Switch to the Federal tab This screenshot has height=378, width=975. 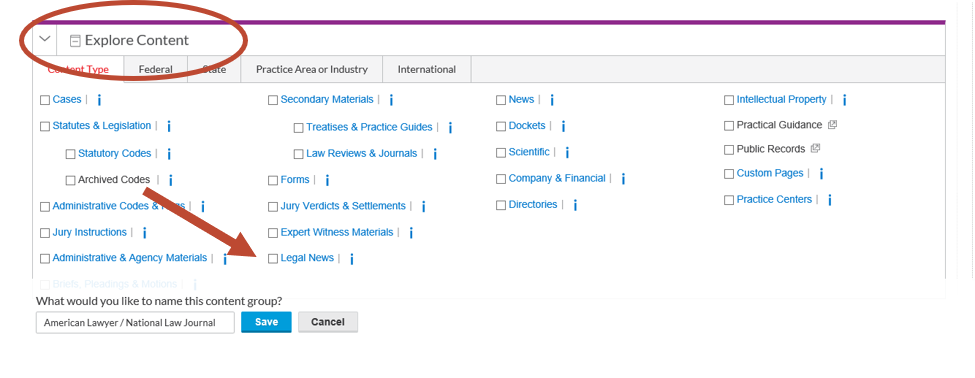[x=155, y=70]
